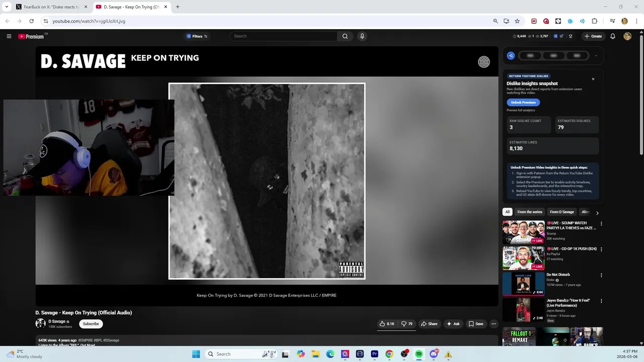644x362 pixels.
Task: Open media control music icon in toolbar
Action: click(x=612, y=21)
